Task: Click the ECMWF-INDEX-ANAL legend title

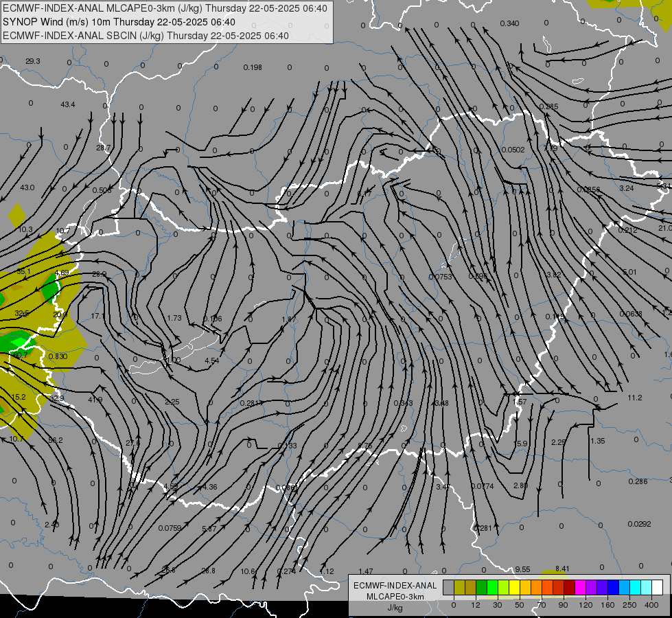Action: (395, 586)
